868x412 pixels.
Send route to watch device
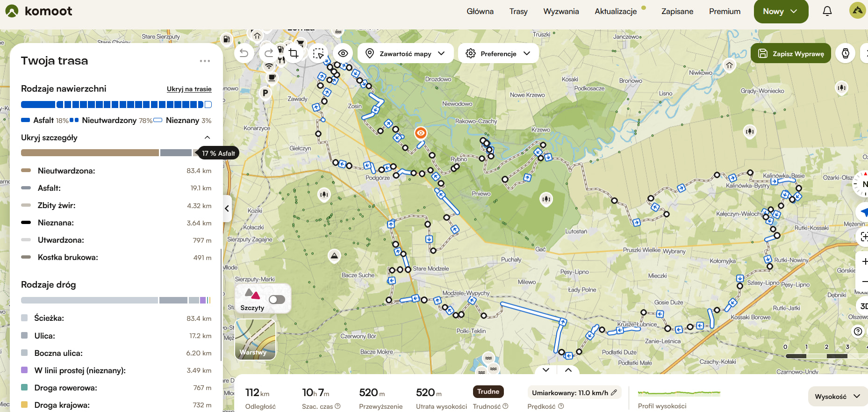tap(846, 53)
